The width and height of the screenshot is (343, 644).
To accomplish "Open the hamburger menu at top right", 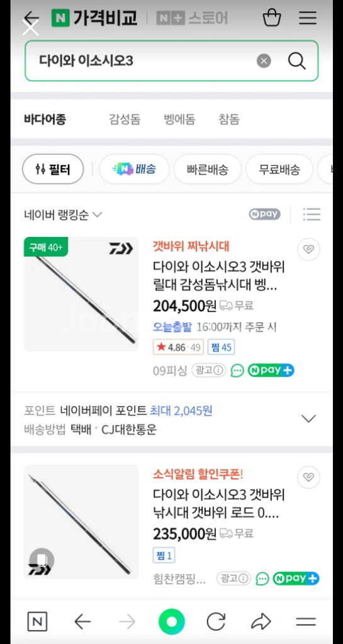I will coord(307,18).
